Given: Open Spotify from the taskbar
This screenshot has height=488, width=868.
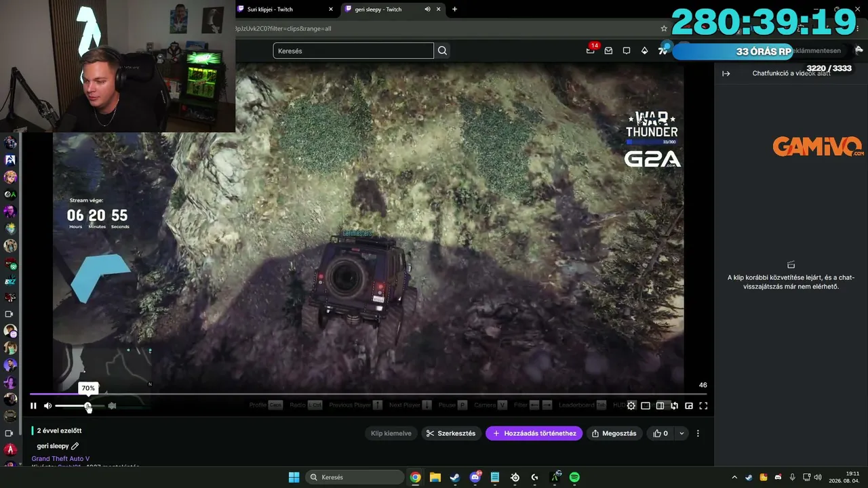Looking at the screenshot, I should point(574,477).
